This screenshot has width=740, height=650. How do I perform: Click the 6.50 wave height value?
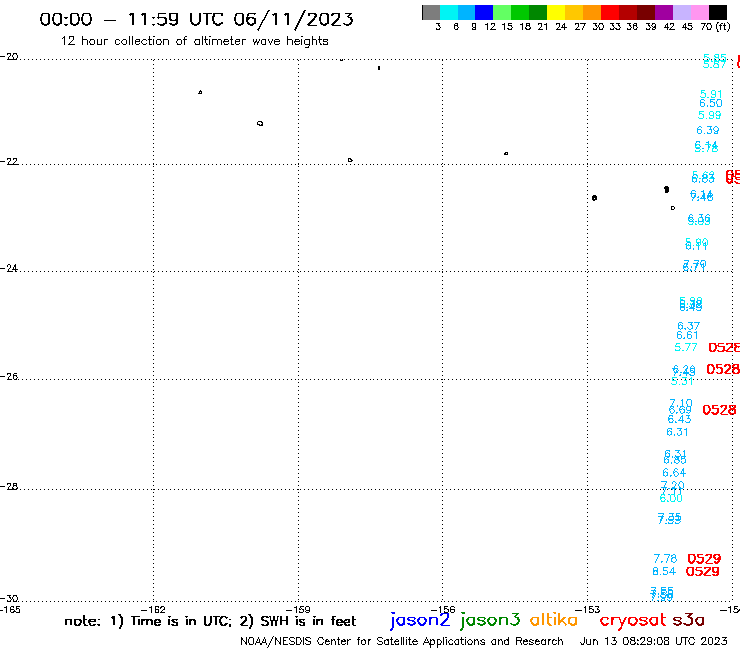coord(711,103)
